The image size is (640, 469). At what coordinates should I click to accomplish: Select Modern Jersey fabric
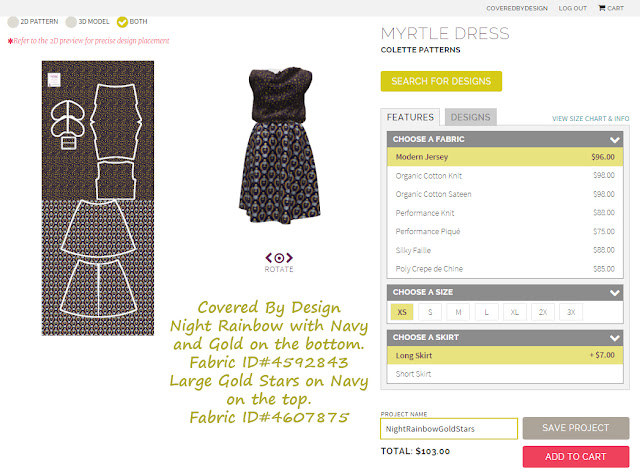point(505,157)
